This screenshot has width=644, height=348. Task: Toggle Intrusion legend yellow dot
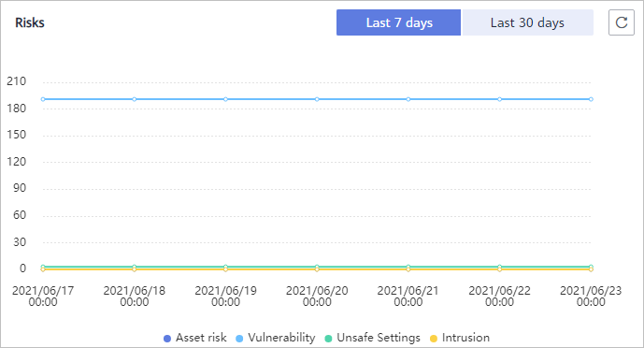click(433, 339)
